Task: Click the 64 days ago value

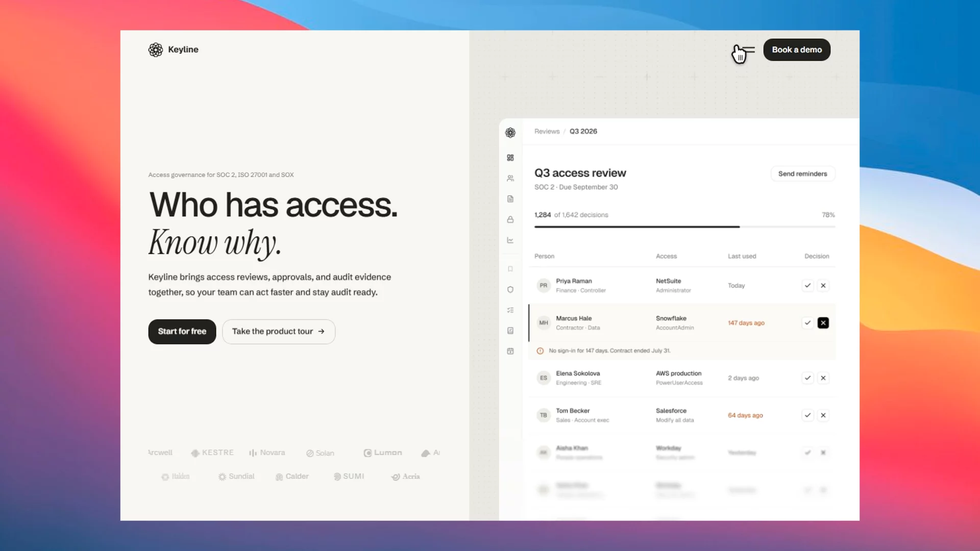Action: (745, 415)
